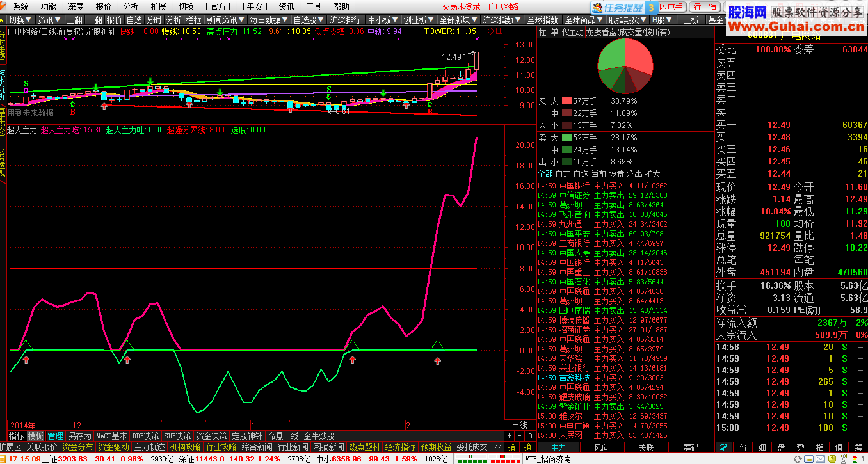Select the 金牛炒股 indicator template tab
868x464 pixels.
pos(319,436)
